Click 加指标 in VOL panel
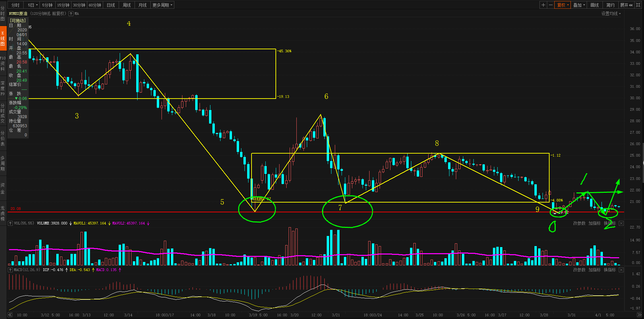 [x=594, y=223]
